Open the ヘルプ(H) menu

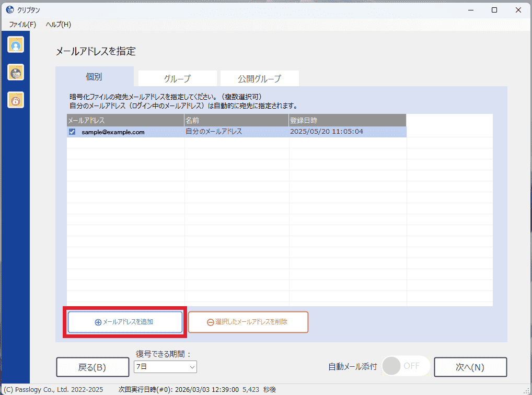[x=58, y=25]
